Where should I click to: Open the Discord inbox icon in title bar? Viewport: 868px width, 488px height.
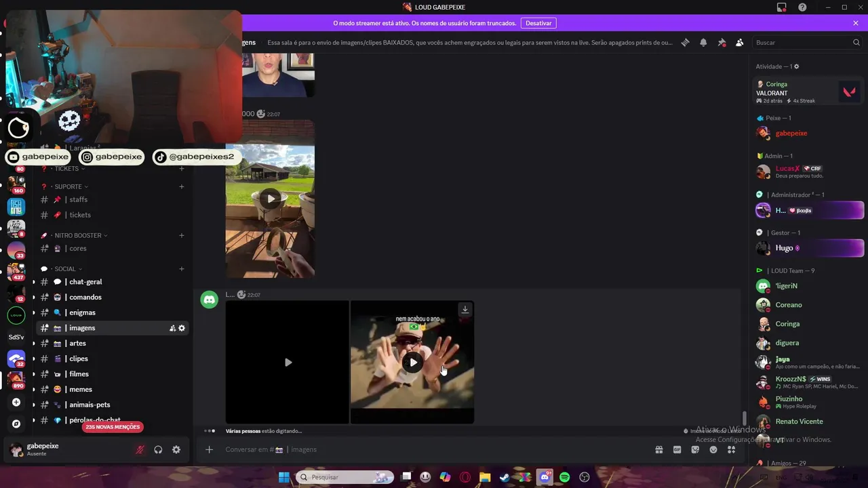point(782,7)
